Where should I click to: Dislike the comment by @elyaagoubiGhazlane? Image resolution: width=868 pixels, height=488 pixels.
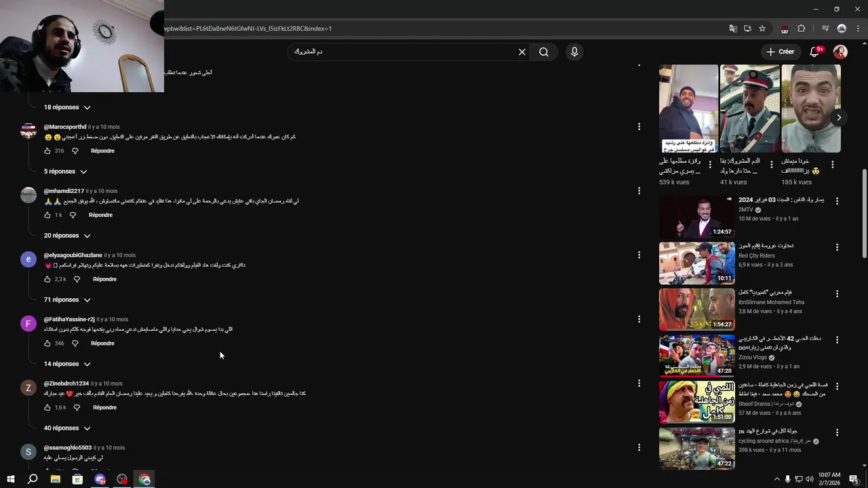(x=77, y=279)
